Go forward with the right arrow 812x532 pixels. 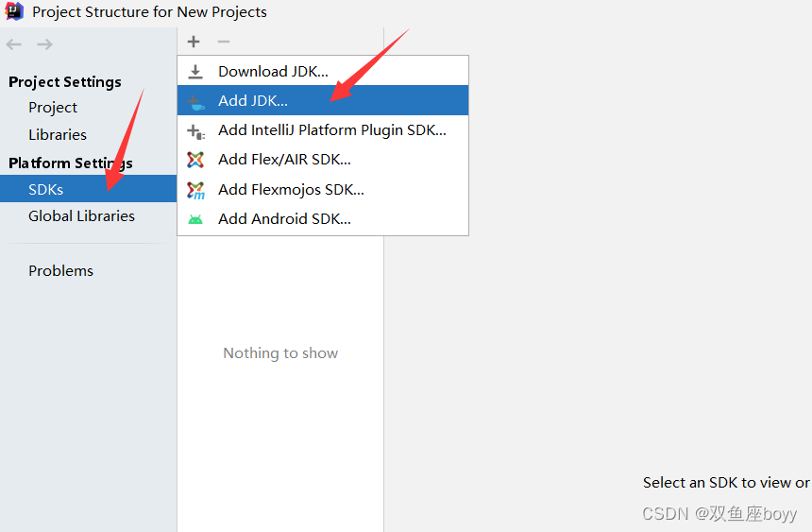[44, 44]
